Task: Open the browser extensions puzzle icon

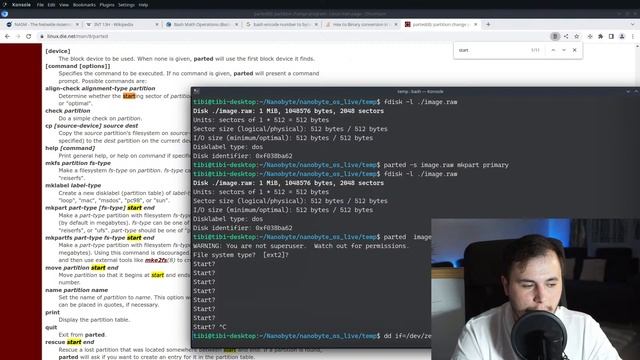Action: click(x=600, y=36)
